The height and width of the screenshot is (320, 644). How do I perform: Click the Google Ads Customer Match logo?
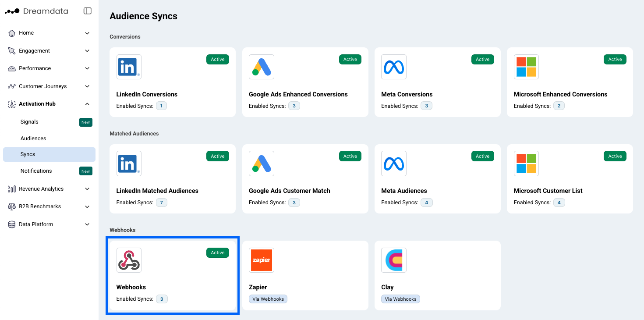[262, 164]
